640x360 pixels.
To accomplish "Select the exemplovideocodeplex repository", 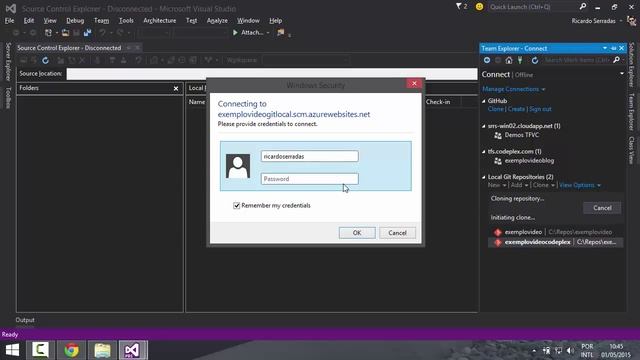I will point(556,242).
